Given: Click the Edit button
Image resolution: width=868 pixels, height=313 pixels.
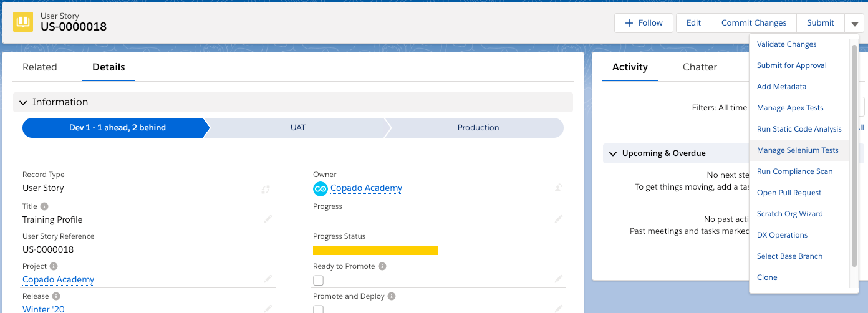Looking at the screenshot, I should (693, 23).
